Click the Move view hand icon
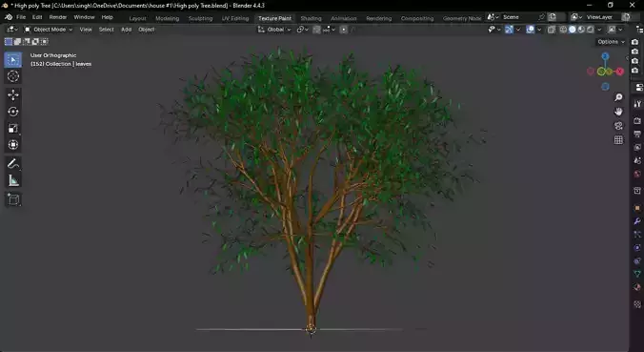644x352 pixels. (x=618, y=112)
